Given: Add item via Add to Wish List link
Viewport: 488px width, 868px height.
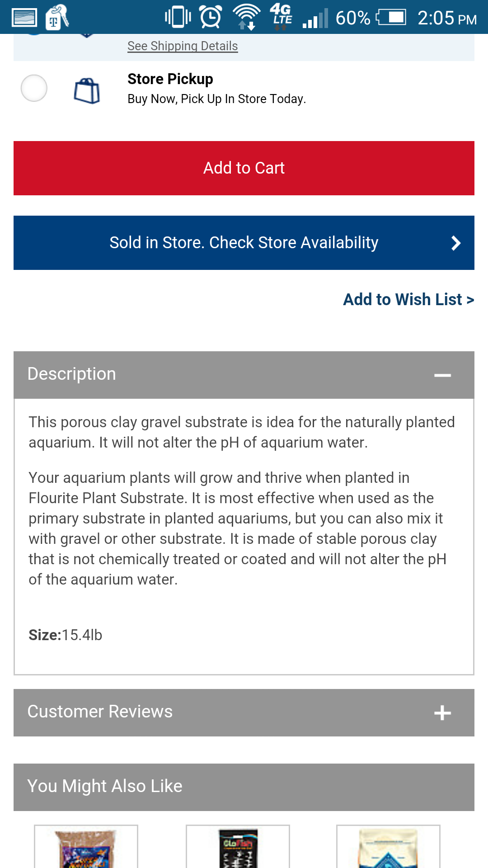Looking at the screenshot, I should click(x=408, y=299).
